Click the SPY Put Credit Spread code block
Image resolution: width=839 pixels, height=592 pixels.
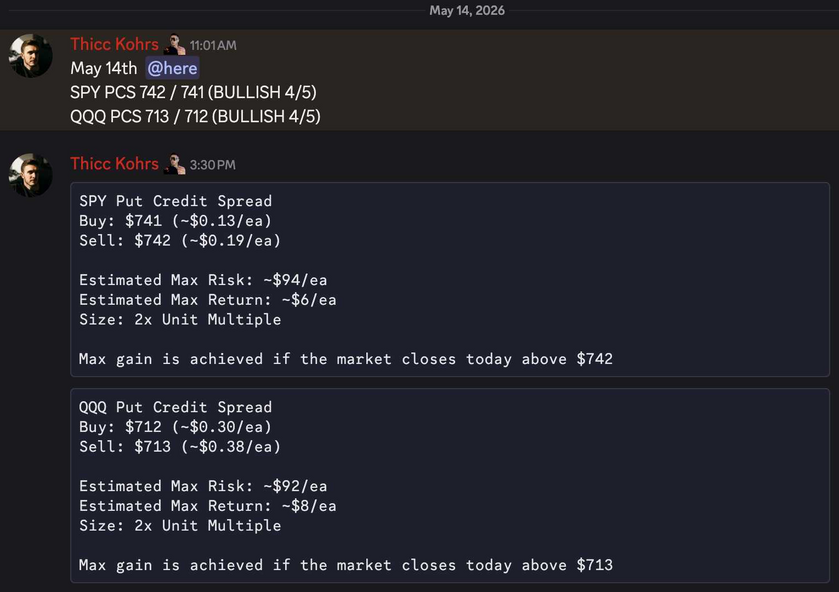click(450, 279)
